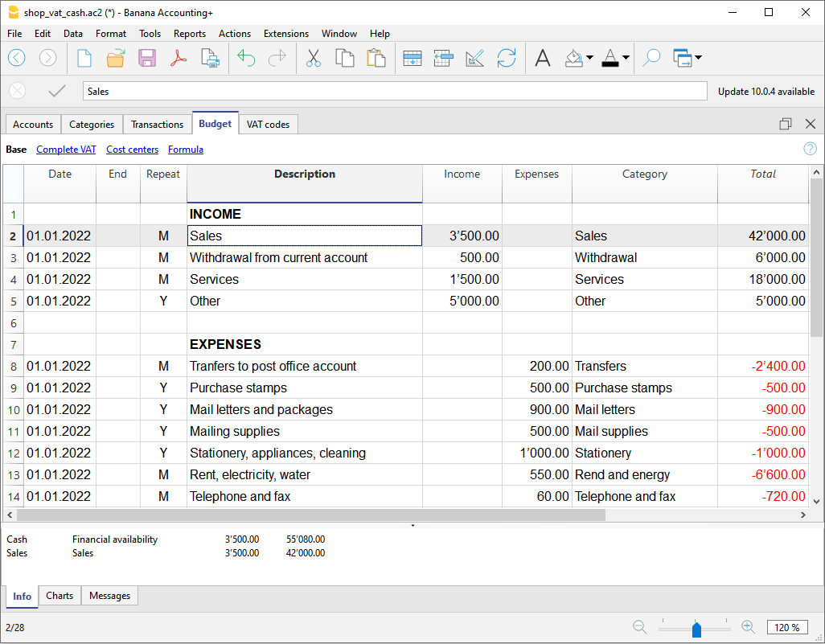Click the Update 10.0.4 available notice

click(765, 91)
